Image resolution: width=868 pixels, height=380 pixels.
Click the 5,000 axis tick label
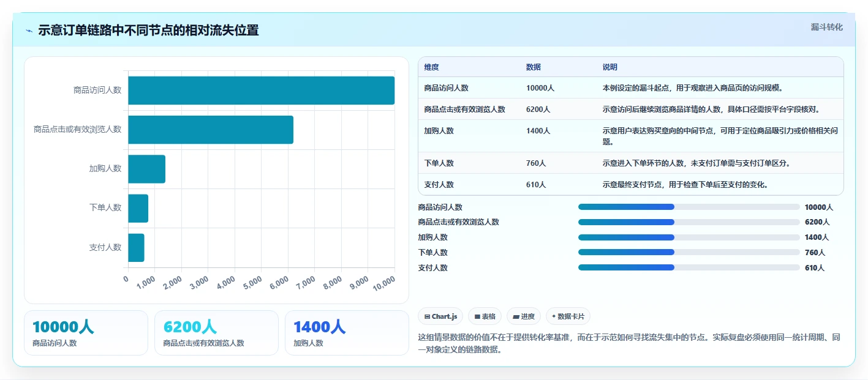[x=253, y=283]
